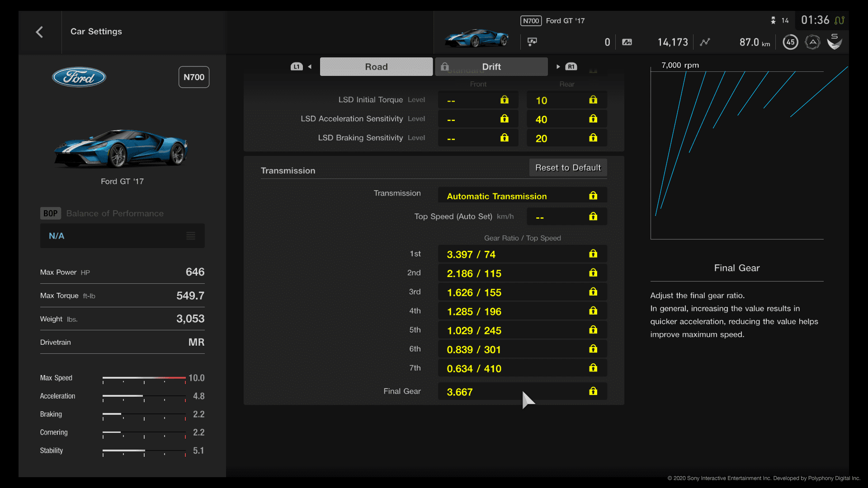This screenshot has height=488, width=868.
Task: Click lock icon on Automatic Transmission row
Action: [593, 196]
